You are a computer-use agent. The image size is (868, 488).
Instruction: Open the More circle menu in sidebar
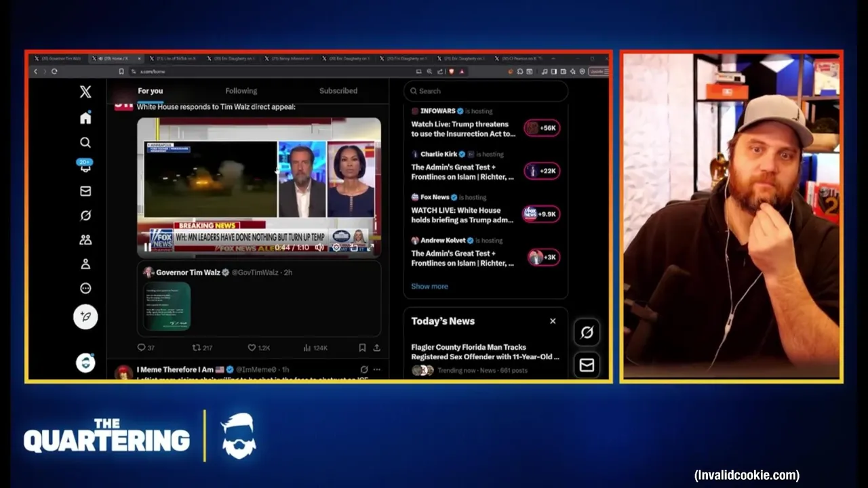[85, 288]
